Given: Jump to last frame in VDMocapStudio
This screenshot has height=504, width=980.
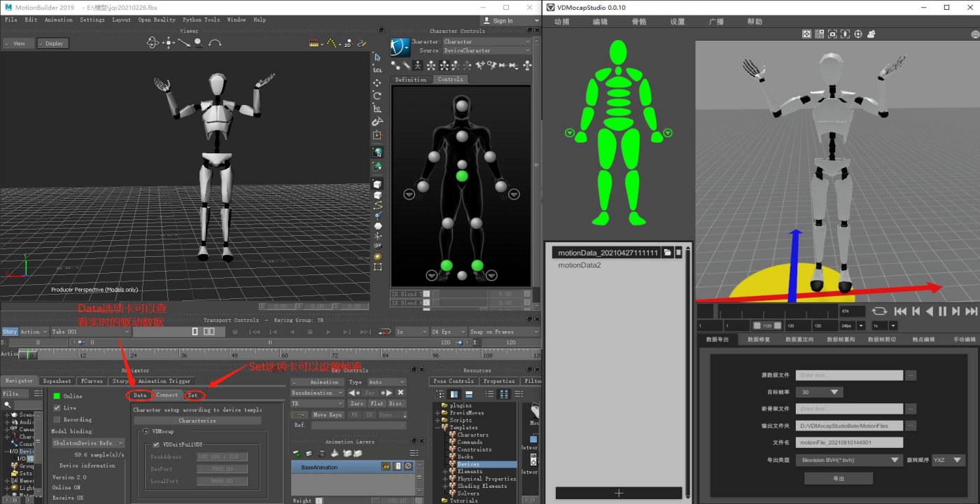Looking at the screenshot, I should [x=972, y=311].
